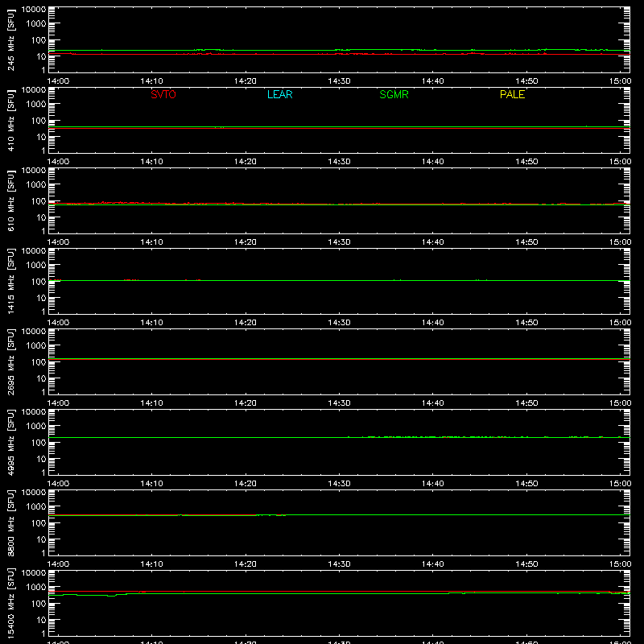Click 14:10 time label below 410 MHz panel
This screenshot has height=644, width=644.
(152, 162)
